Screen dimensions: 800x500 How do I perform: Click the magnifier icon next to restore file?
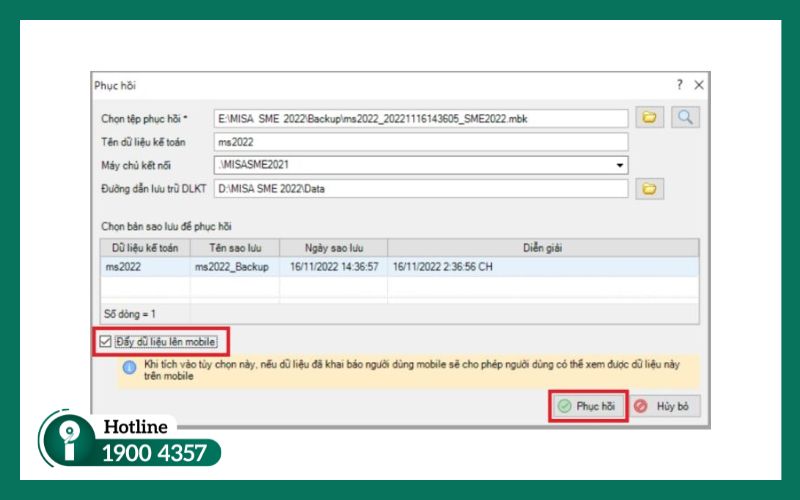coord(685,118)
